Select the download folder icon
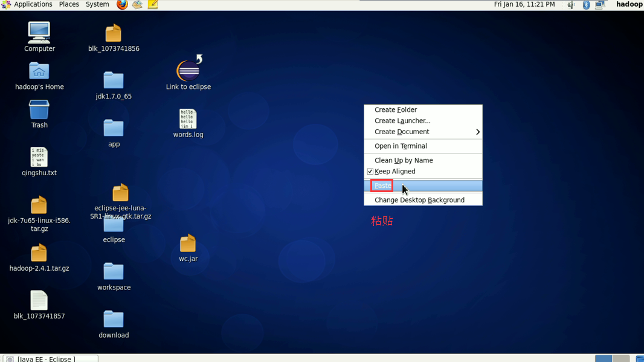644x362 pixels. tap(114, 319)
